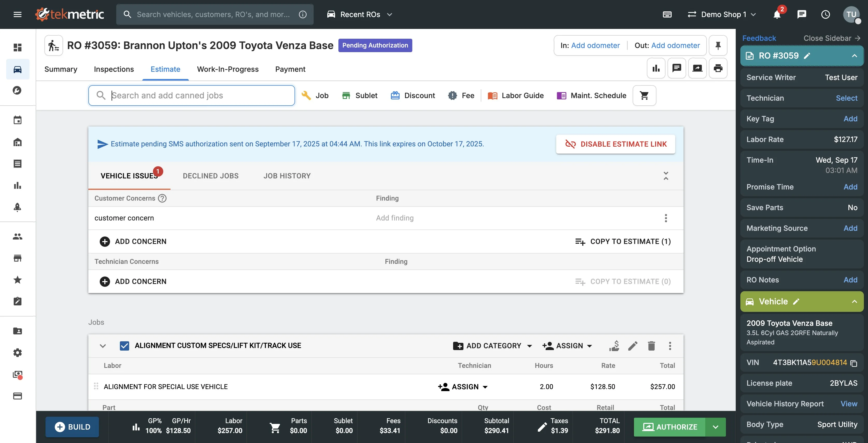Click the print icon in RO header

pos(718,68)
